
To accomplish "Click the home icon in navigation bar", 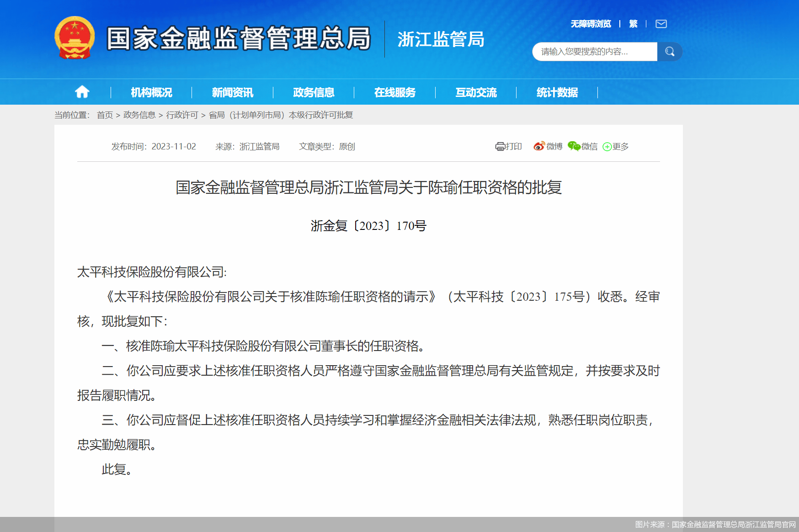I will pos(82,92).
